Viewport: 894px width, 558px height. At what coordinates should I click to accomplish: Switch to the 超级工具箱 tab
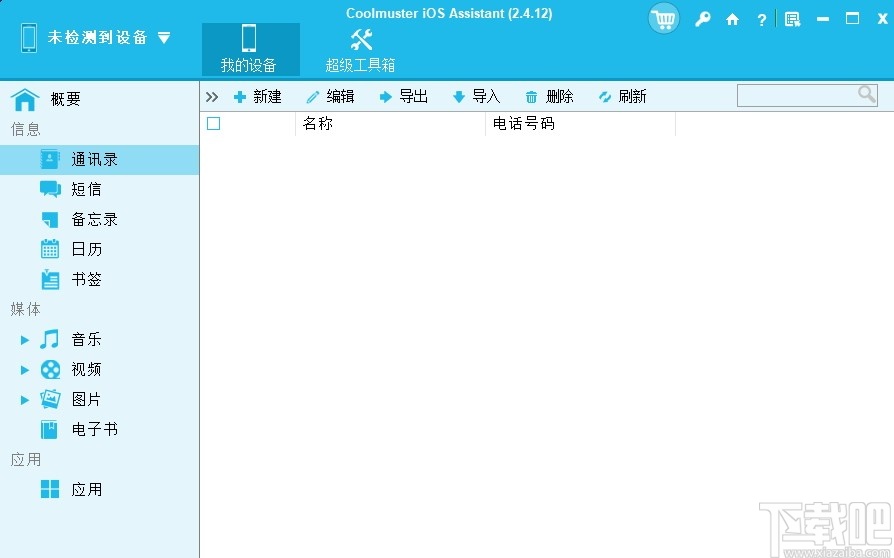(x=360, y=50)
